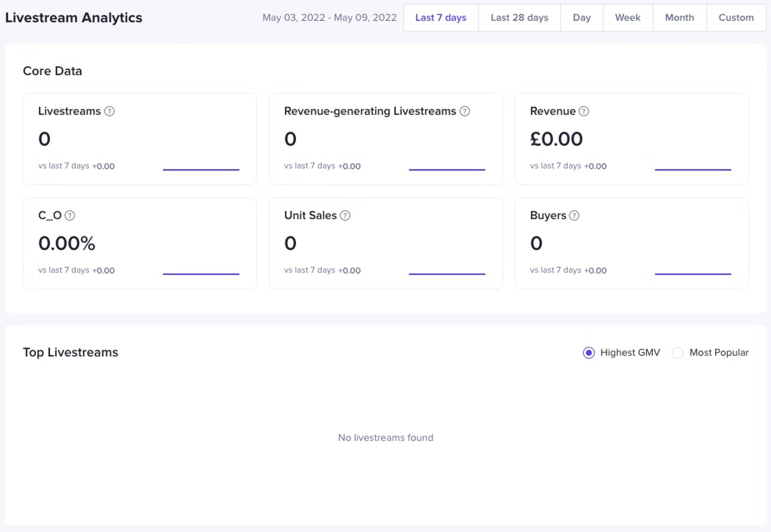Select the Day view tab
This screenshot has width=771, height=532.
(581, 17)
